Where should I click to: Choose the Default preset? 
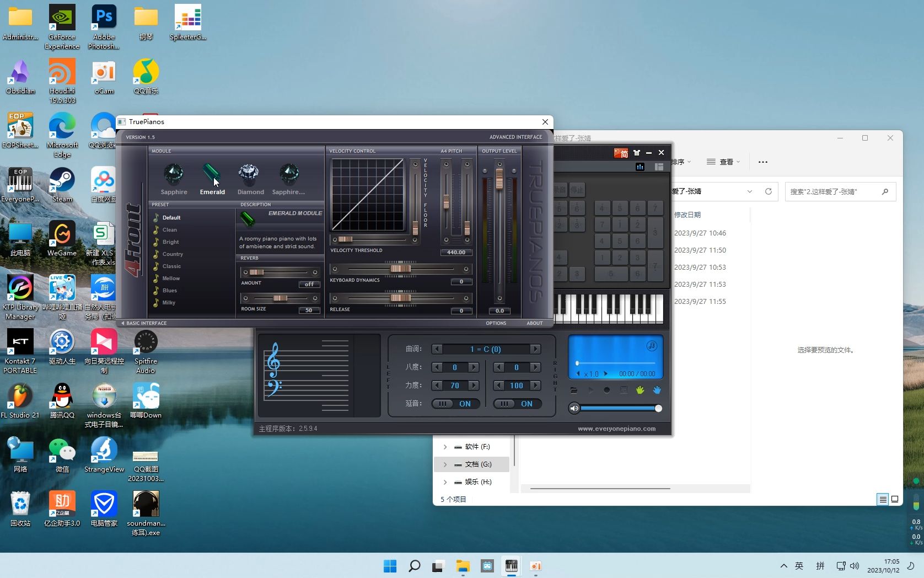[171, 218]
